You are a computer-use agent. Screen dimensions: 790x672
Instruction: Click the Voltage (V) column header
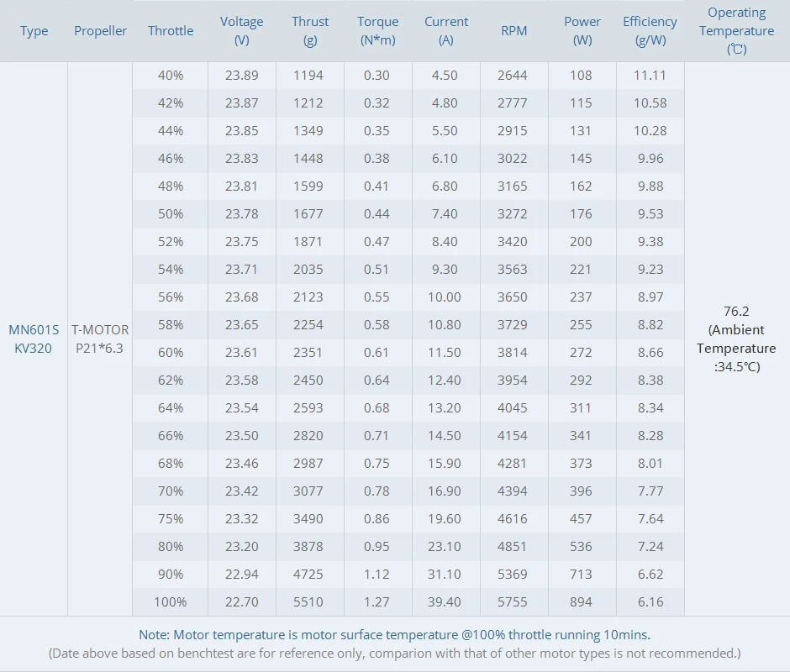tap(242, 31)
